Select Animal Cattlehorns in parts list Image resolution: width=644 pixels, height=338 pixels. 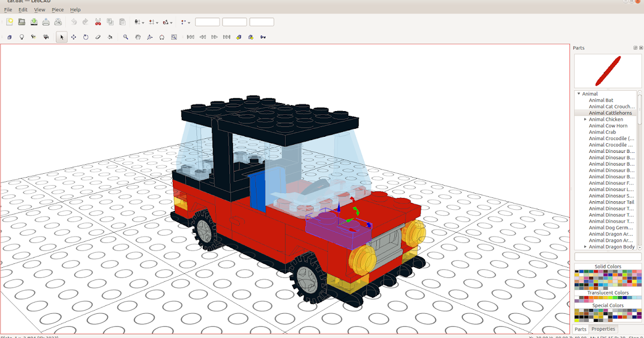pyautogui.click(x=610, y=113)
